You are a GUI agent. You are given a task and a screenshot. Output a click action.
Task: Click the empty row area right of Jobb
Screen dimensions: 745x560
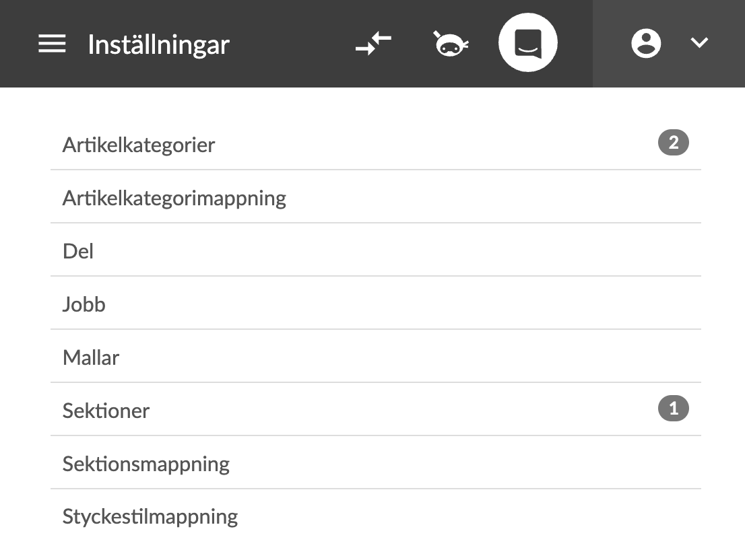(404, 304)
